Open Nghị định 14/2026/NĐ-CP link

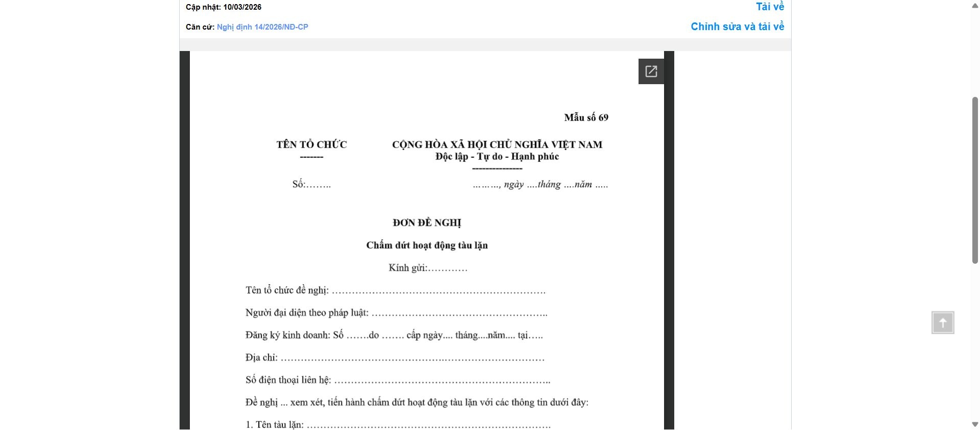coord(262,27)
